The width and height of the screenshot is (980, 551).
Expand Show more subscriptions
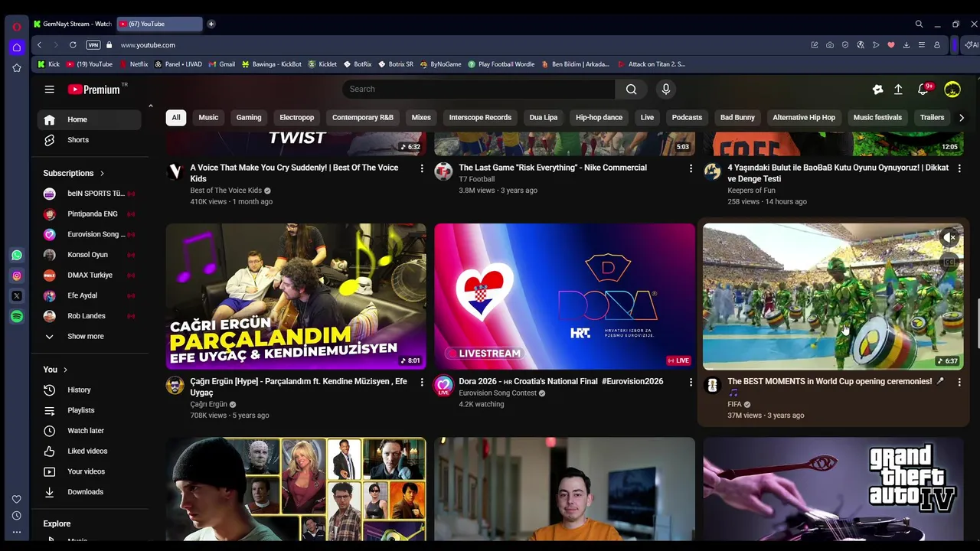tap(89, 337)
